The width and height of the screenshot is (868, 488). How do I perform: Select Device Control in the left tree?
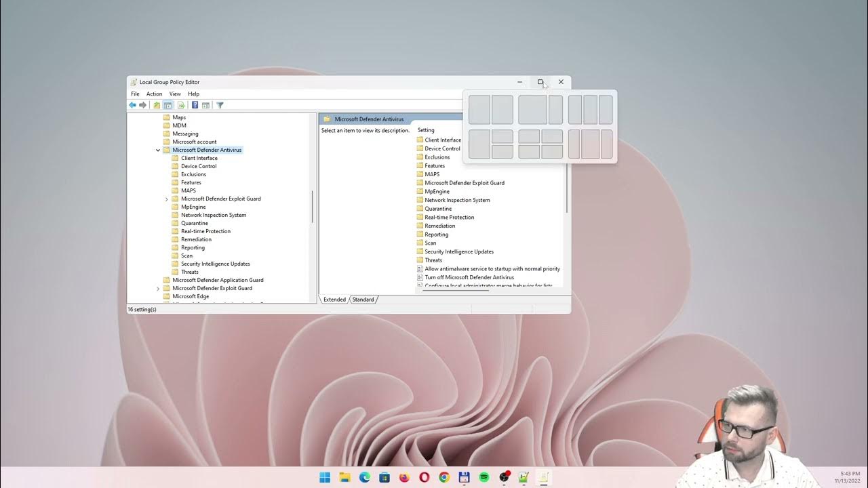point(199,166)
